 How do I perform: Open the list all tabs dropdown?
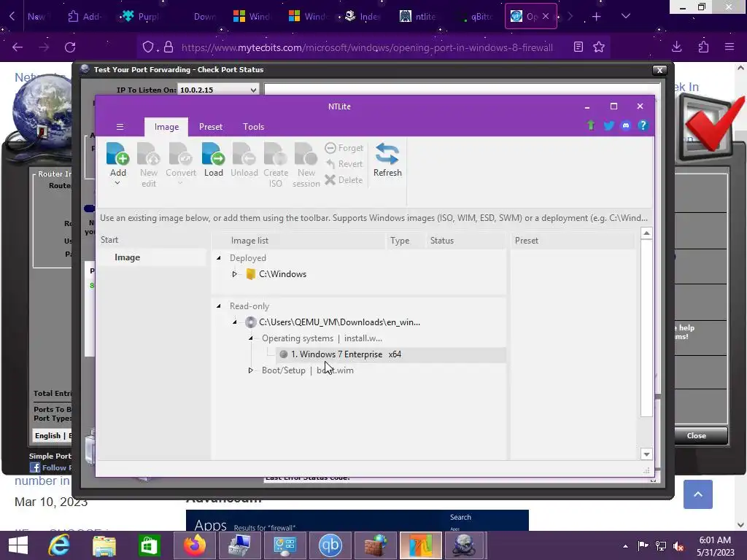[x=626, y=16]
